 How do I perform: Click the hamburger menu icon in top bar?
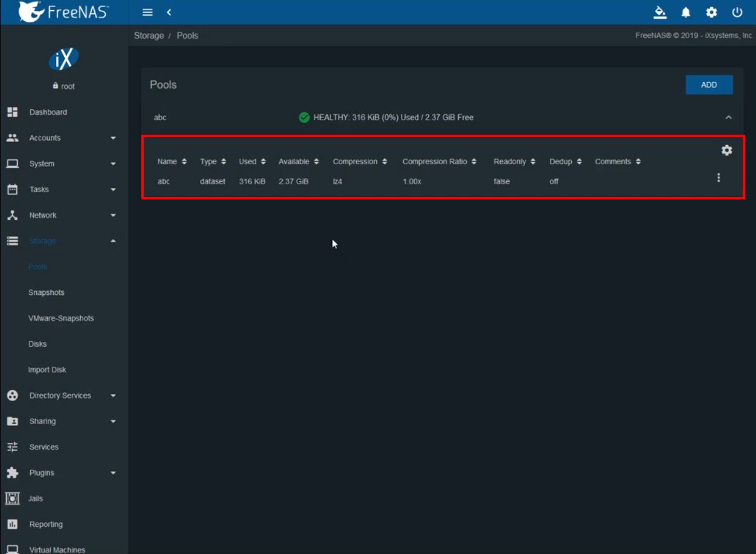coord(147,12)
